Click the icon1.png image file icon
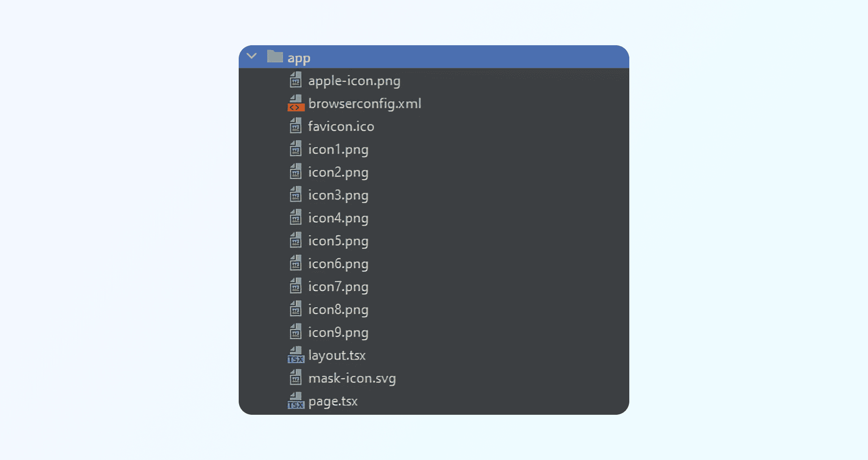This screenshot has width=868, height=460. 296,149
